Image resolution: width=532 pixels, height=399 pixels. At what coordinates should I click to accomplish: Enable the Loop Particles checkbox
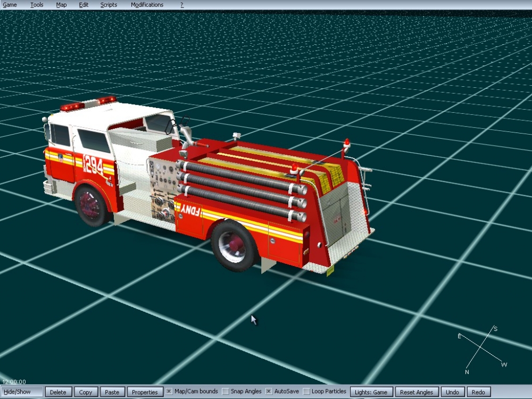(x=306, y=391)
